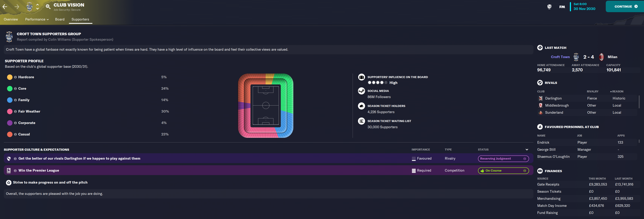Open the Hardcore info icon
Screen dimensions: 644x219
16,77
